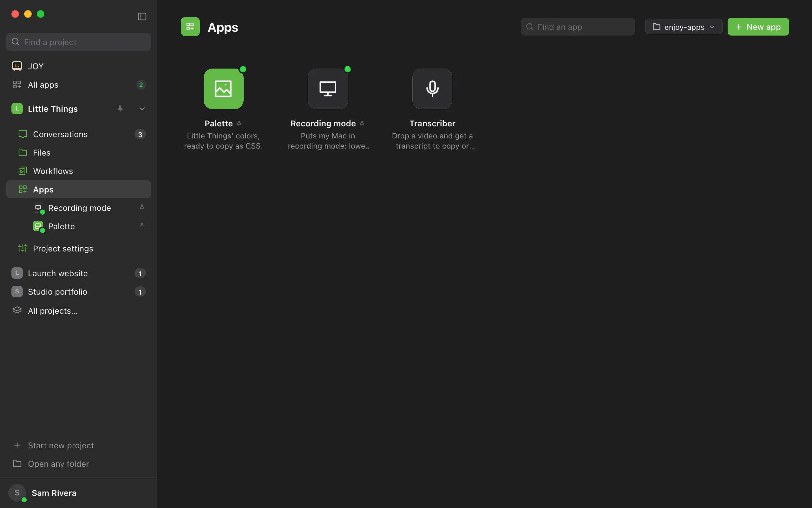Unpin Recording mode in the sidebar
This screenshot has width=812, height=508.
point(142,208)
